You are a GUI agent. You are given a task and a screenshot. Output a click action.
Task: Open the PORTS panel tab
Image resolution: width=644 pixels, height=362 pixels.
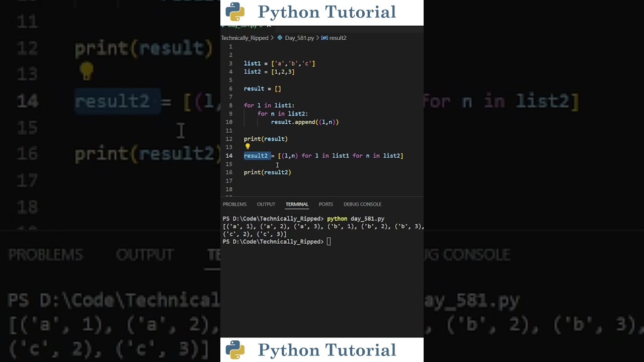point(326,204)
